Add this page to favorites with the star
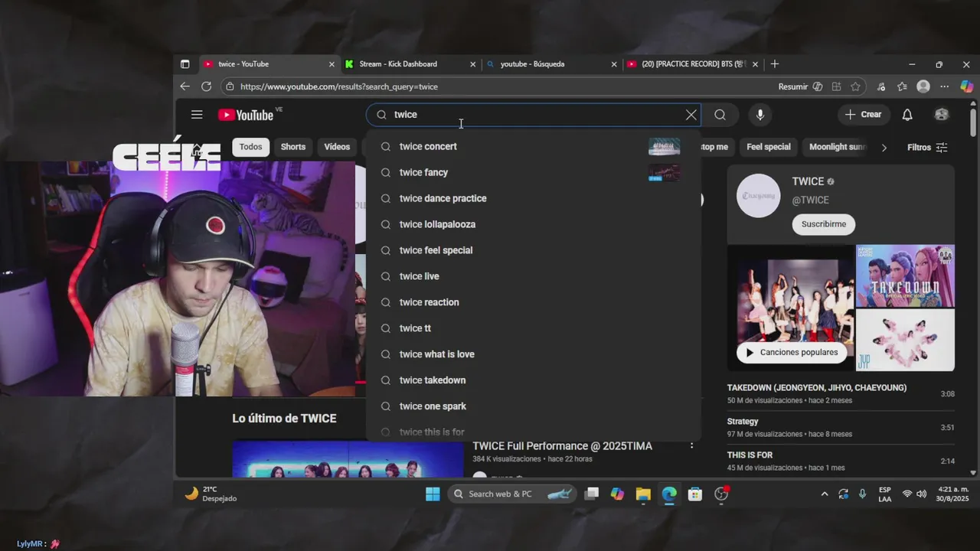 coord(855,86)
